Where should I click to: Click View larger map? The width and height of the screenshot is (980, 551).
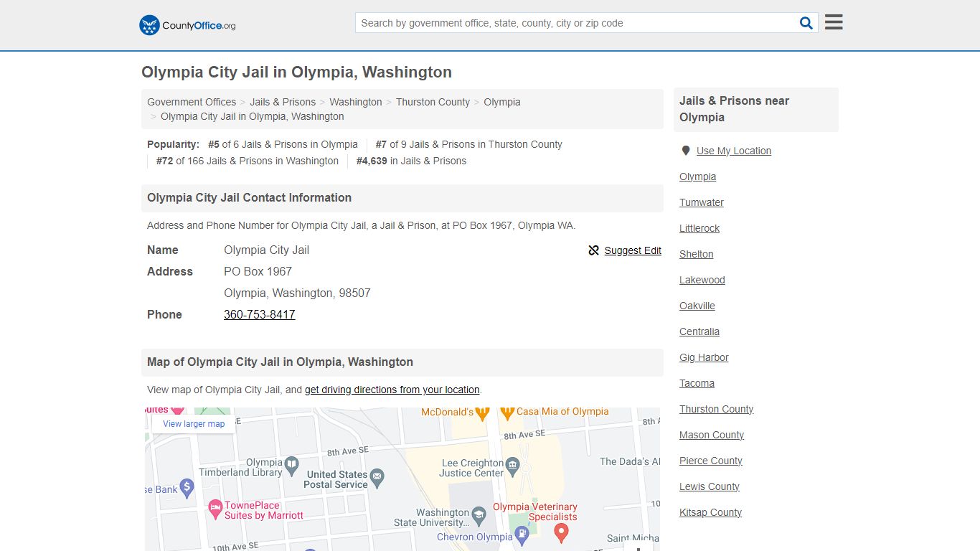click(194, 424)
